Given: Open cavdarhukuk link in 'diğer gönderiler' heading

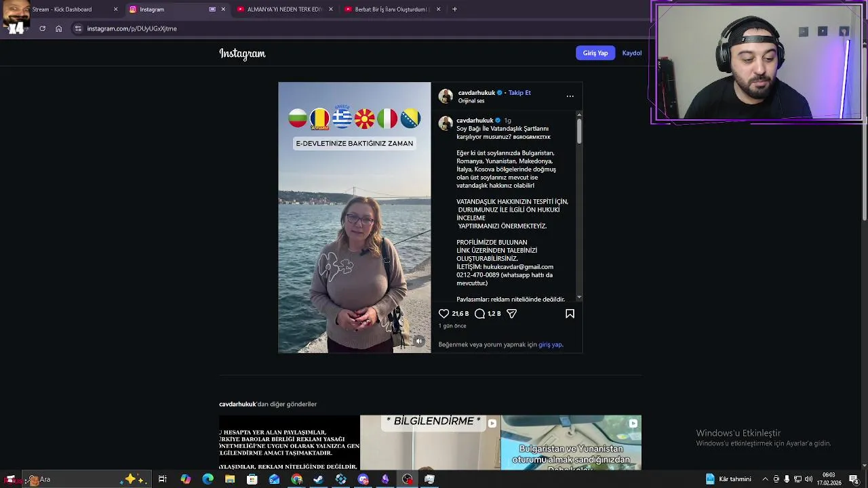Looking at the screenshot, I should [x=237, y=404].
